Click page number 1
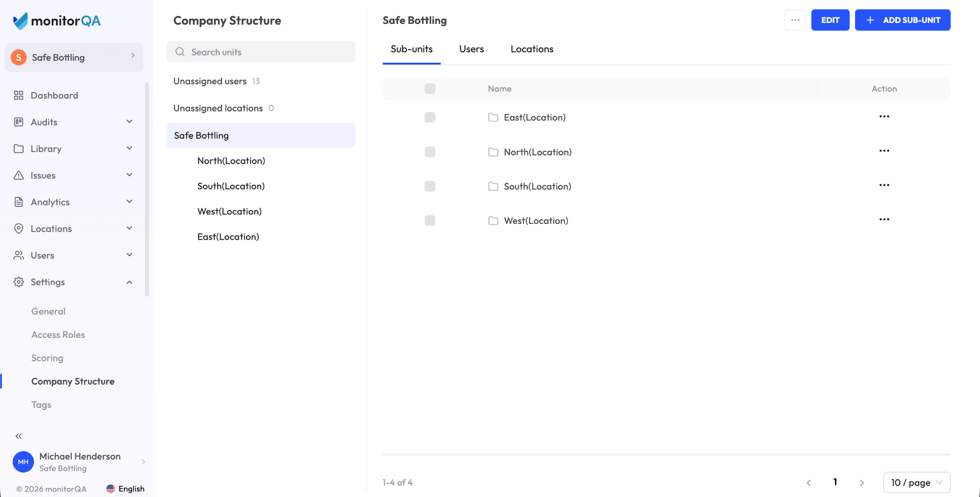The height and width of the screenshot is (497, 980). pyautogui.click(x=835, y=482)
